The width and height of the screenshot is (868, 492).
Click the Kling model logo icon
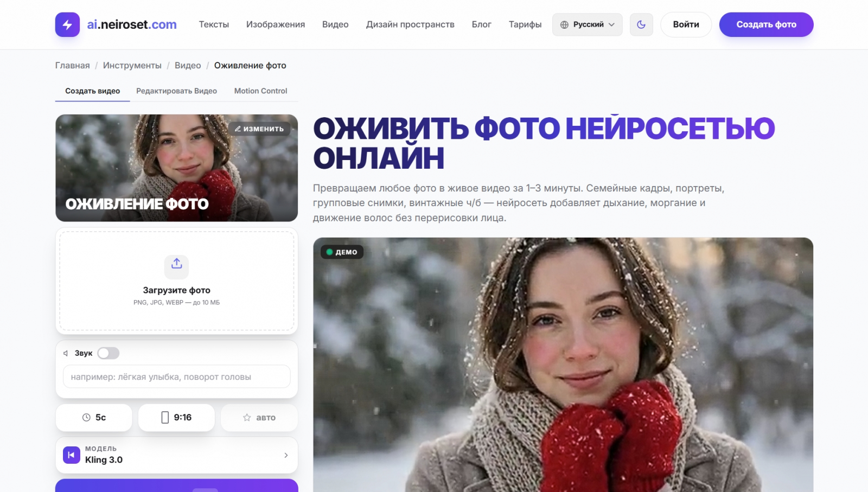pyautogui.click(x=72, y=455)
